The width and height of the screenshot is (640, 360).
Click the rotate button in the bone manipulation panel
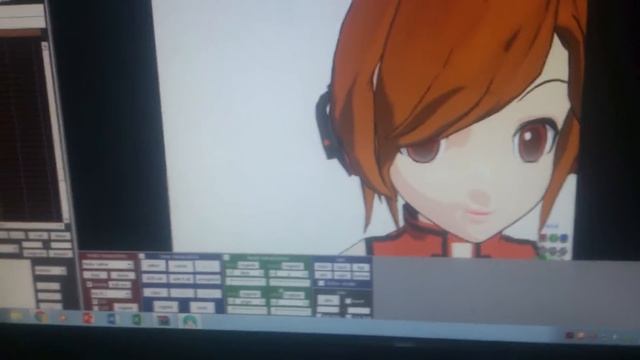pos(180,266)
